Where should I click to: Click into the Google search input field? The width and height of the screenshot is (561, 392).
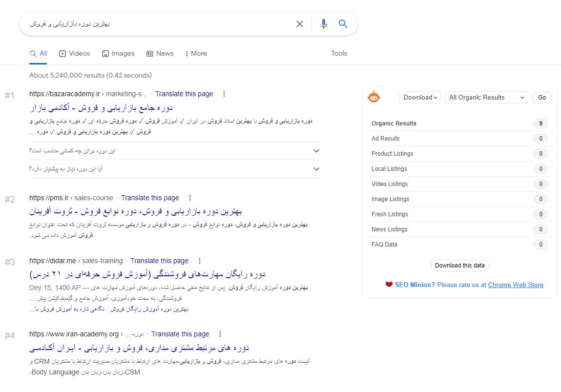click(x=157, y=24)
